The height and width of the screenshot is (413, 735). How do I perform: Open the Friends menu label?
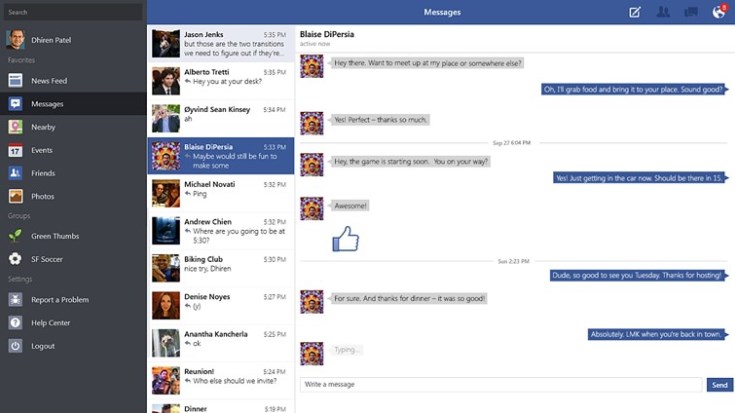point(43,173)
